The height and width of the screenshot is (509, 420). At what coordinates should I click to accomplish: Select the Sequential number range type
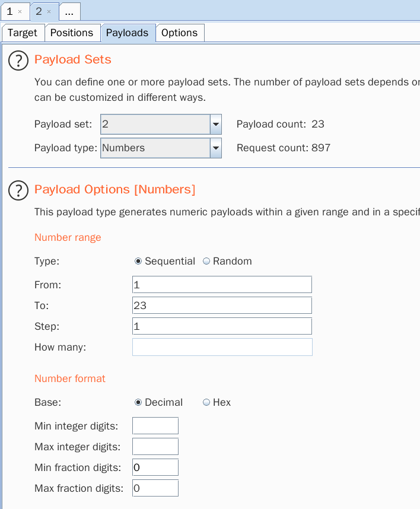tap(138, 261)
